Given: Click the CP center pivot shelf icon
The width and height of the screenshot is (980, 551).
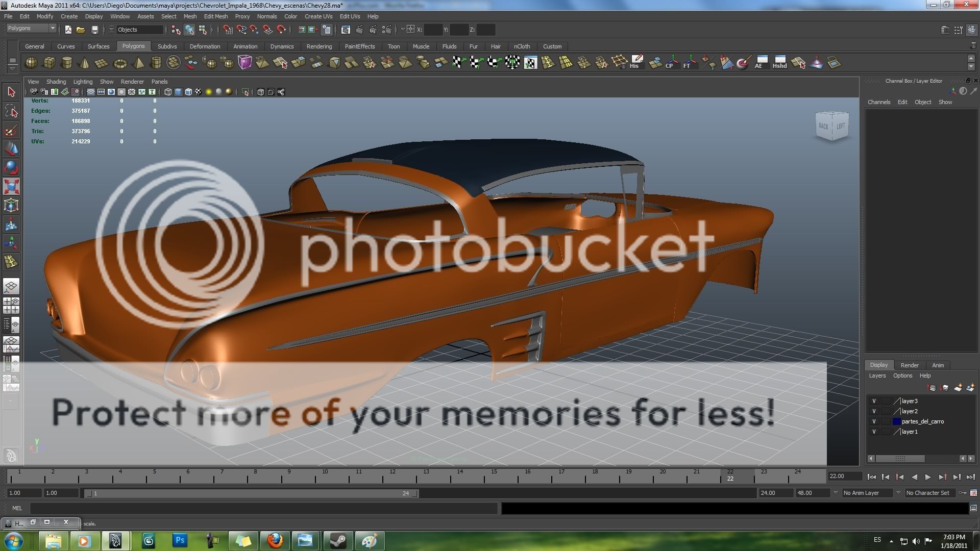Looking at the screenshot, I should 670,63.
